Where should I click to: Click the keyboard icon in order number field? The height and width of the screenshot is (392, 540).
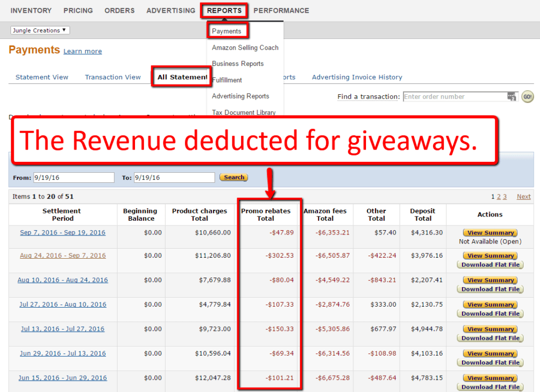[511, 97]
